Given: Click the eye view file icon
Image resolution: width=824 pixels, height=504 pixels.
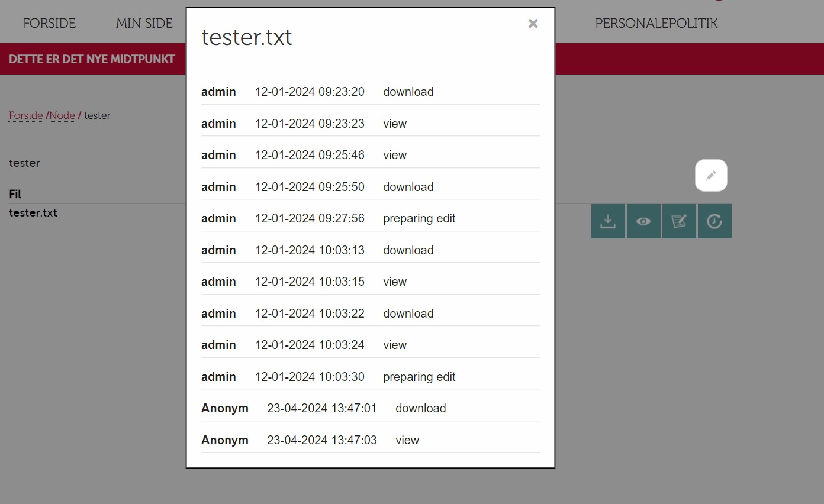Looking at the screenshot, I should pyautogui.click(x=643, y=221).
